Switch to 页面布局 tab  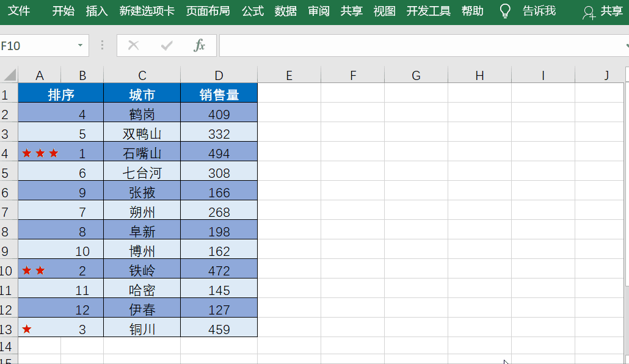click(208, 11)
